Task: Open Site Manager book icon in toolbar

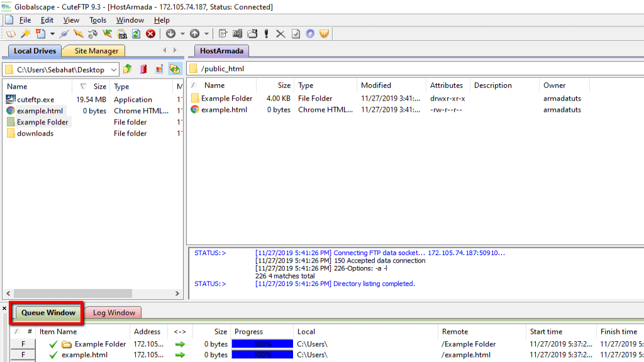Action: point(11,34)
